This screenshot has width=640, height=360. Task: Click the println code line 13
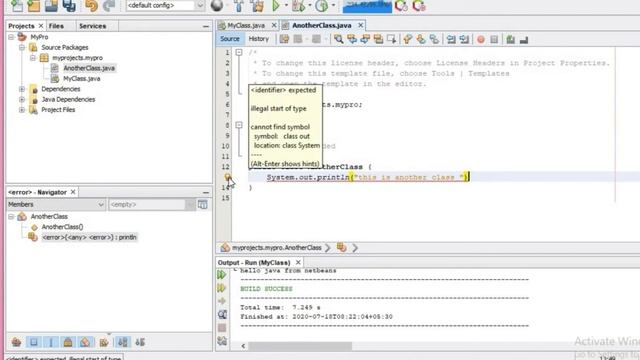pyautogui.click(x=368, y=177)
